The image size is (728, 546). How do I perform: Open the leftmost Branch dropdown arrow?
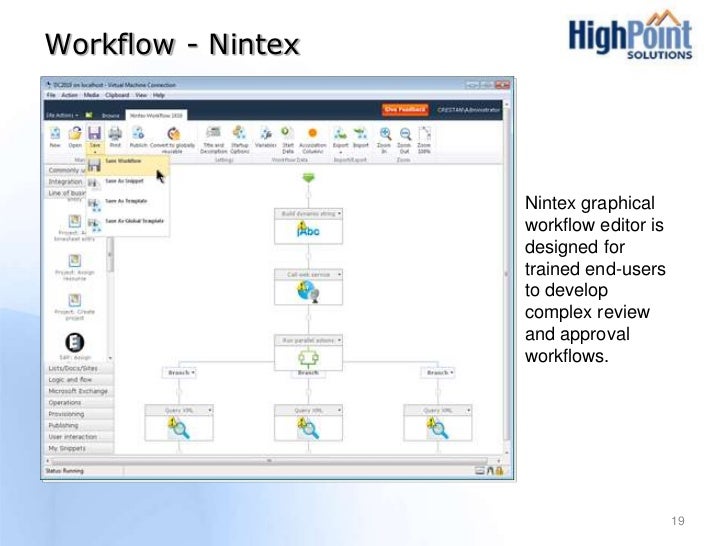[193, 372]
